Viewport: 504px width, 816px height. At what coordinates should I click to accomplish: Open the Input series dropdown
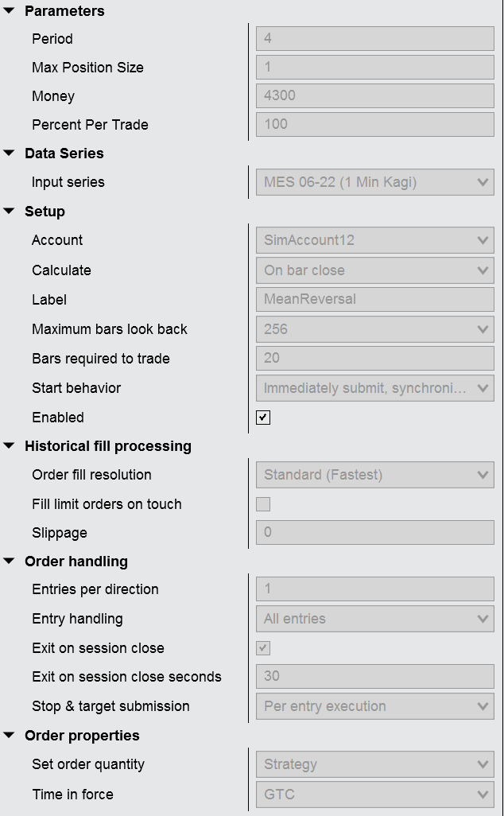click(x=374, y=182)
